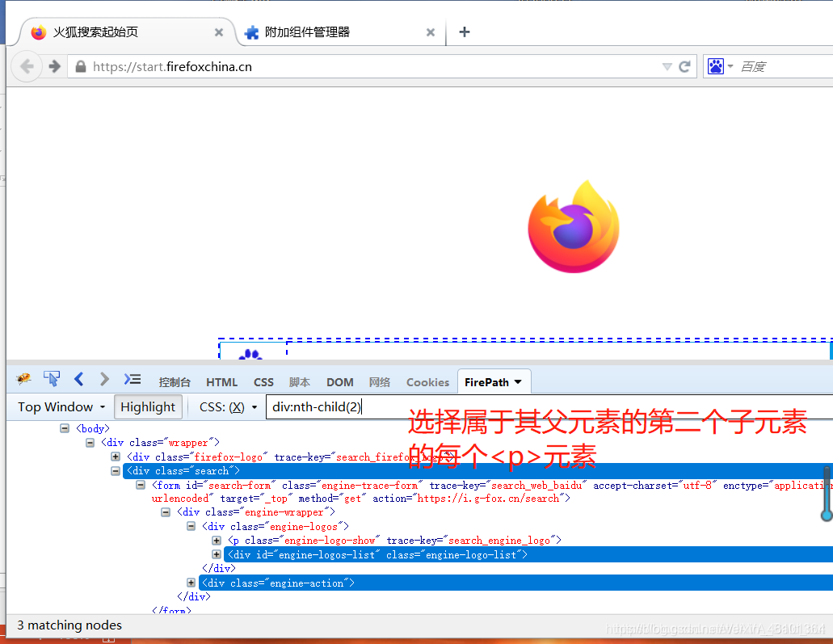Open the 脚本 panel
Viewport: 833px width, 644px height.
coord(300,382)
